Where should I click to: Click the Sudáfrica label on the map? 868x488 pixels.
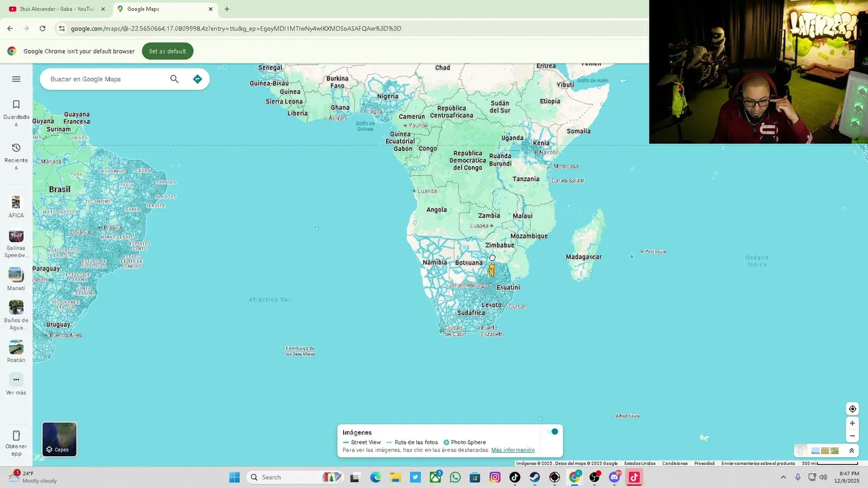(471, 312)
